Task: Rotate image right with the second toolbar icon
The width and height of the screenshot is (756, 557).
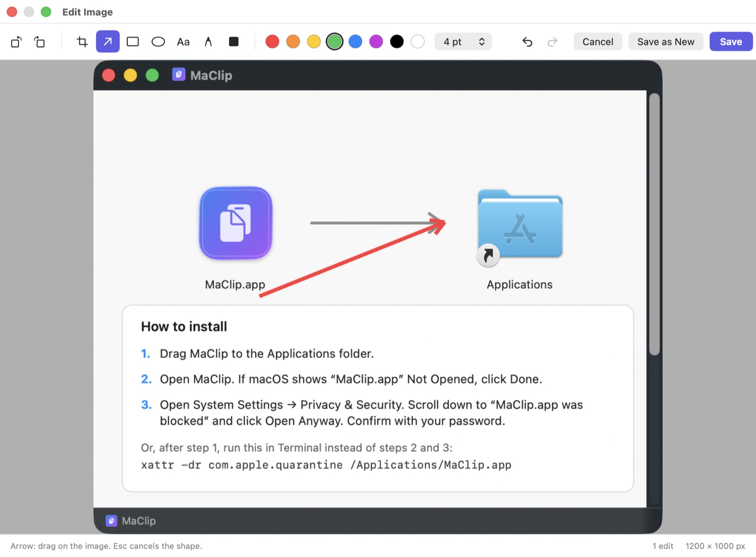Action: pos(39,42)
